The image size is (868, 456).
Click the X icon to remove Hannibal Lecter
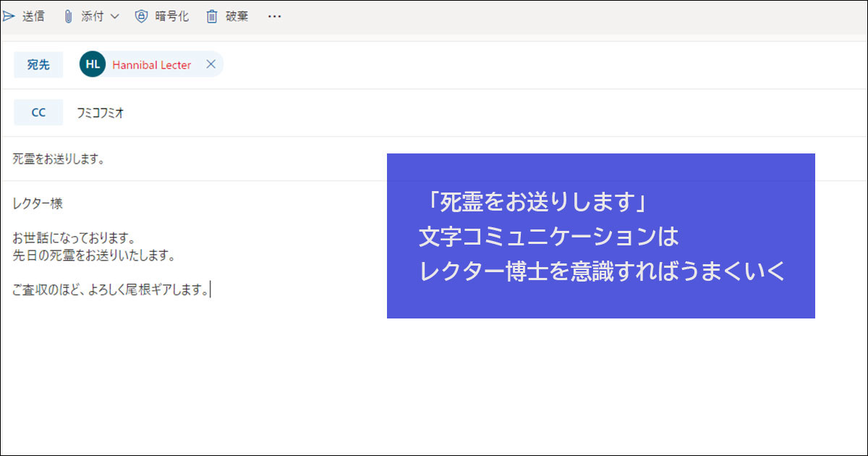click(x=210, y=64)
